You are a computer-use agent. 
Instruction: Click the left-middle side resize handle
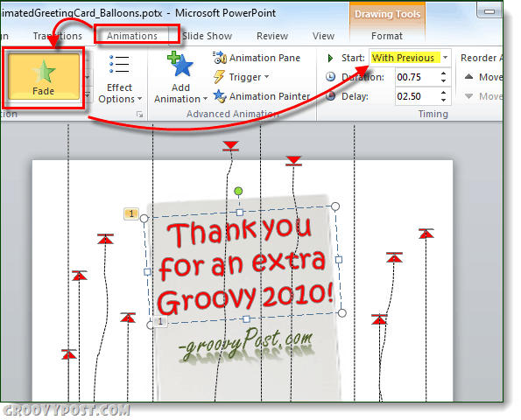pos(147,271)
